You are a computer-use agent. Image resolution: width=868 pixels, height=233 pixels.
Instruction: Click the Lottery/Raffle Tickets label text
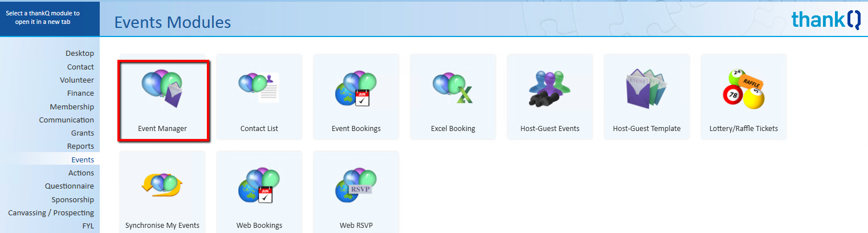click(x=744, y=128)
